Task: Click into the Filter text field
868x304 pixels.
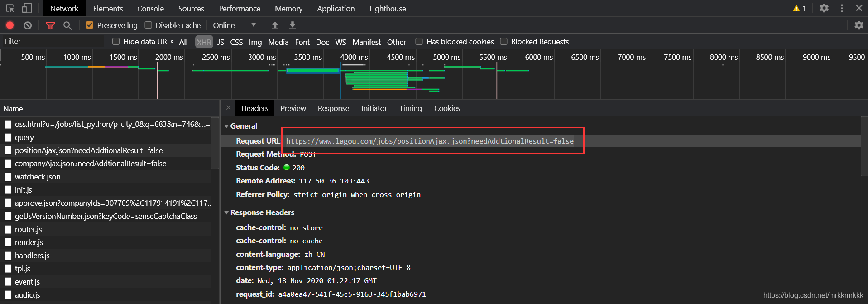Action: 53,41
